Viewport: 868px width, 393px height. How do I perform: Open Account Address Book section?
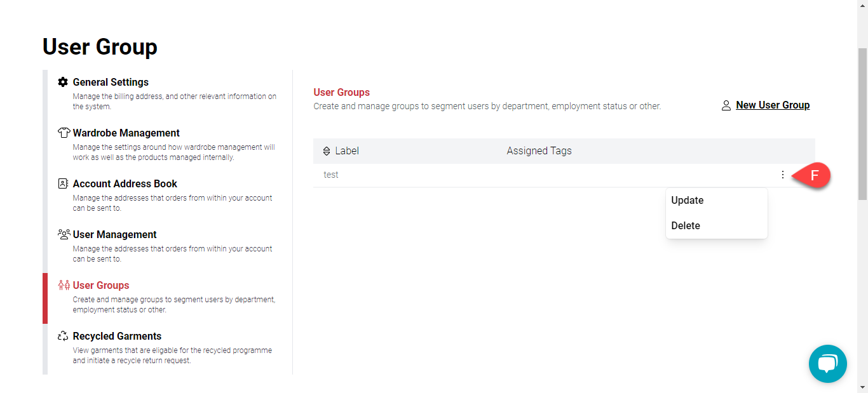click(125, 183)
